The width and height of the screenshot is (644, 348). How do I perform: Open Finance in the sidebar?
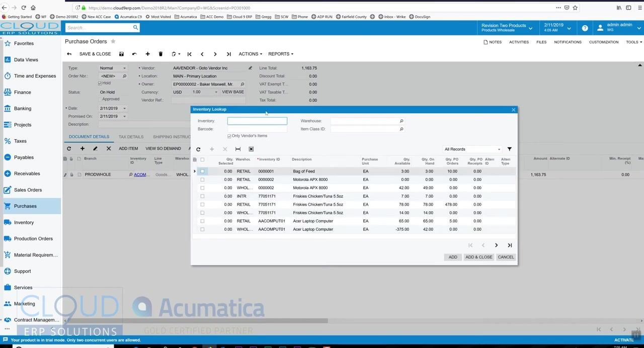(x=30, y=93)
